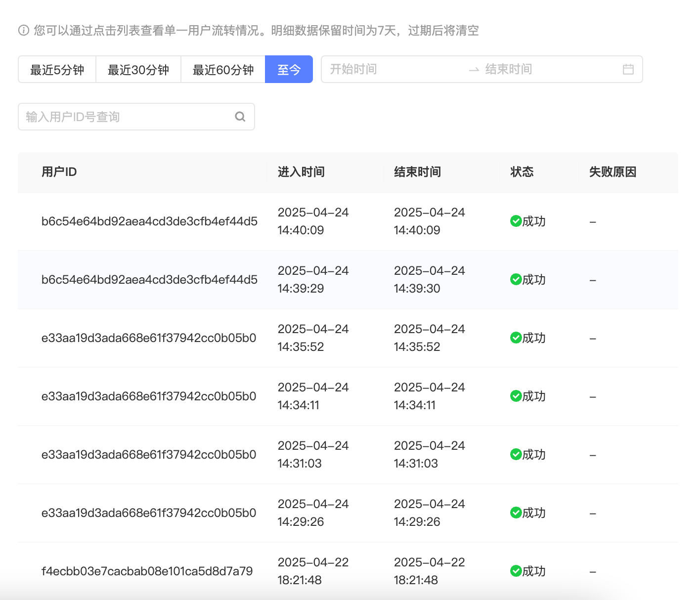Click the end time 2025-04-24 14:29:26
Image resolution: width=700 pixels, height=600 pixels.
point(430,513)
